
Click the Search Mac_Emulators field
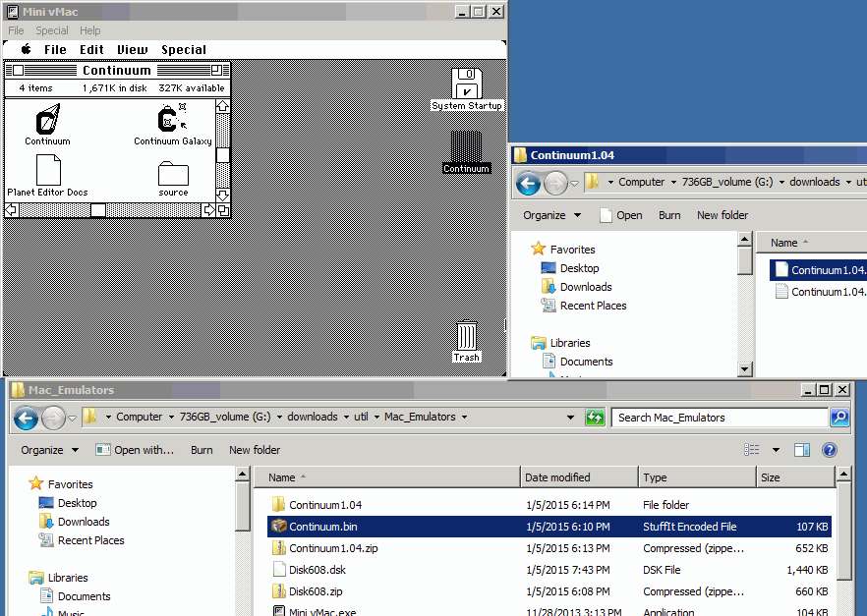(720, 418)
